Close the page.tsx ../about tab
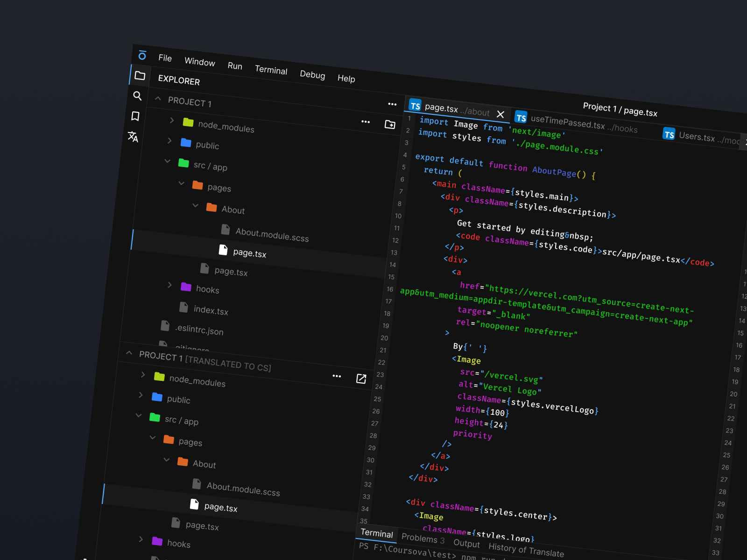The height and width of the screenshot is (560, 747). coord(500,114)
